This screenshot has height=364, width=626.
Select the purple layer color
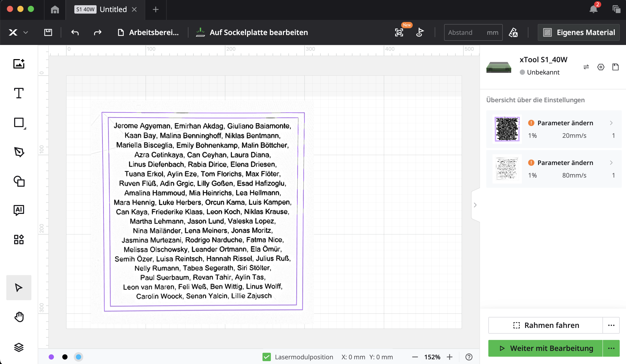point(51,357)
